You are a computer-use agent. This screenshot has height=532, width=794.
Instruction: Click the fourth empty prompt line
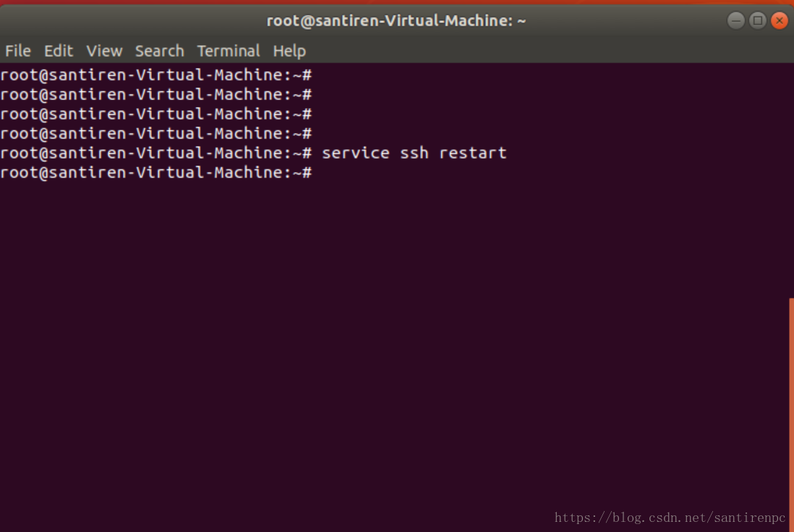pyautogui.click(x=155, y=133)
